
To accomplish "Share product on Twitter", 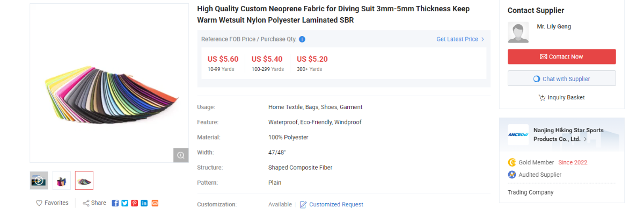I will (125, 203).
